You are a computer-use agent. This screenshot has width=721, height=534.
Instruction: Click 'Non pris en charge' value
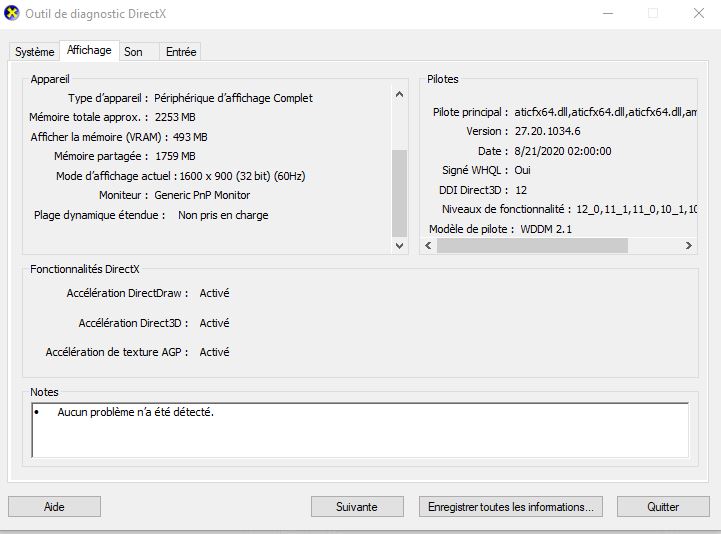(223, 215)
